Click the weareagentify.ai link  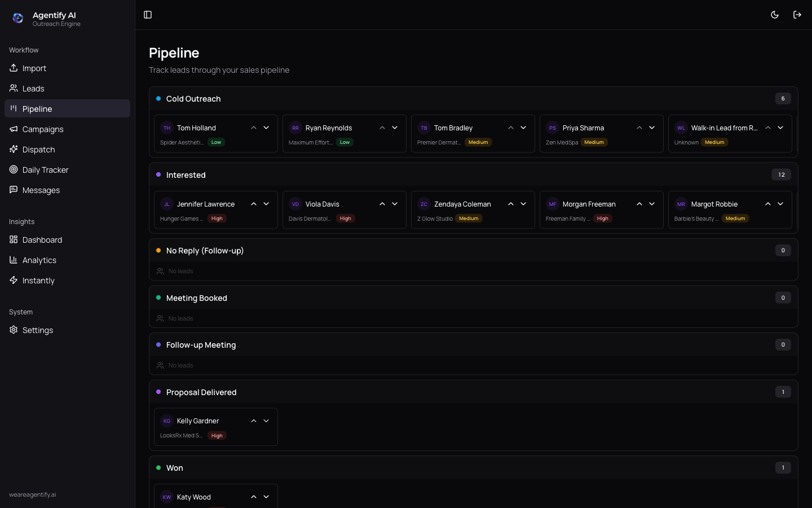(x=32, y=494)
